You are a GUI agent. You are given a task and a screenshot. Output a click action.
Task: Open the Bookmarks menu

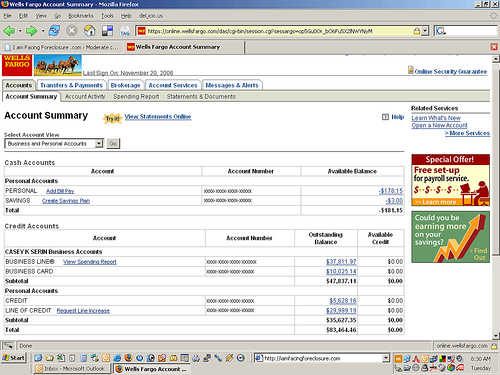[81, 16]
